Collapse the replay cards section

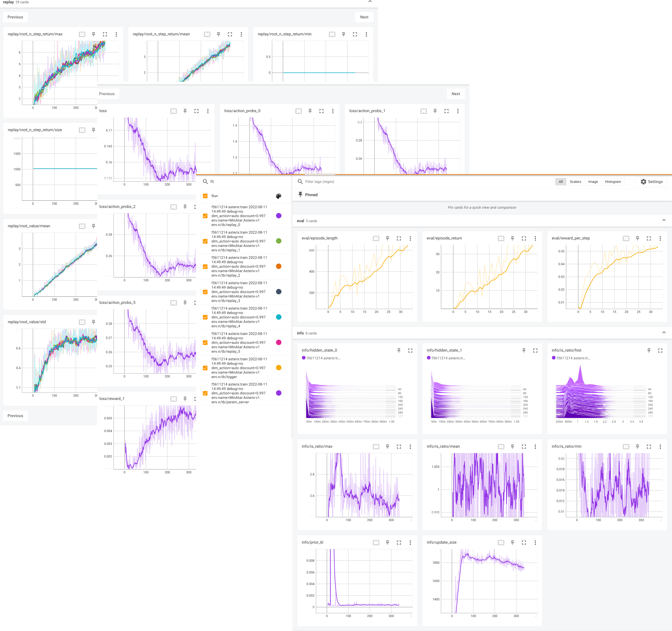click(x=370, y=2)
